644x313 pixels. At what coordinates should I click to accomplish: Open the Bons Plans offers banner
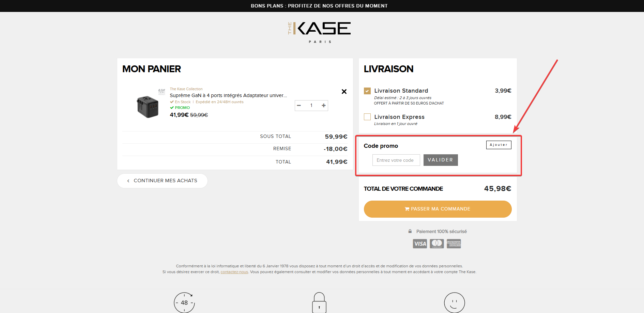(319, 6)
